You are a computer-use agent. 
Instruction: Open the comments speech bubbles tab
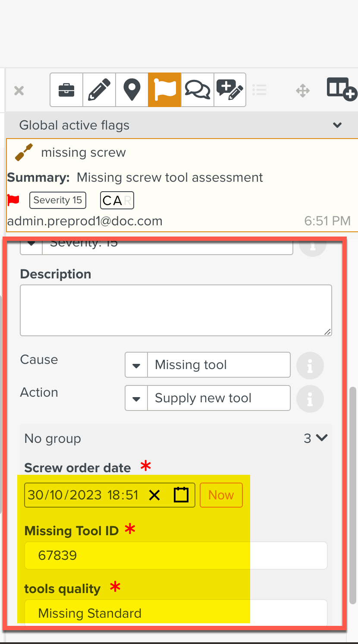point(197,90)
